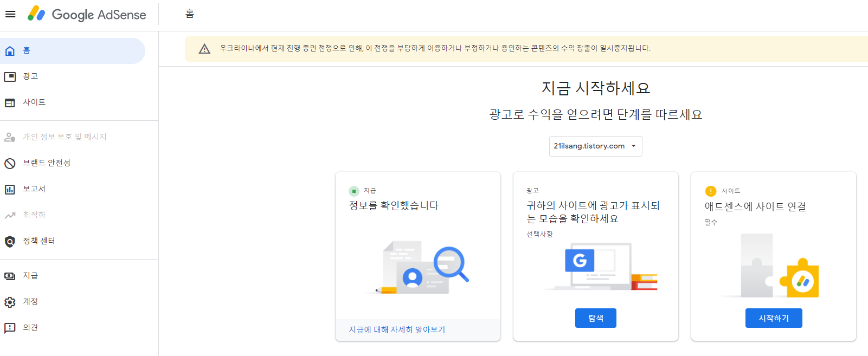Click 최적화 menu item

73,215
